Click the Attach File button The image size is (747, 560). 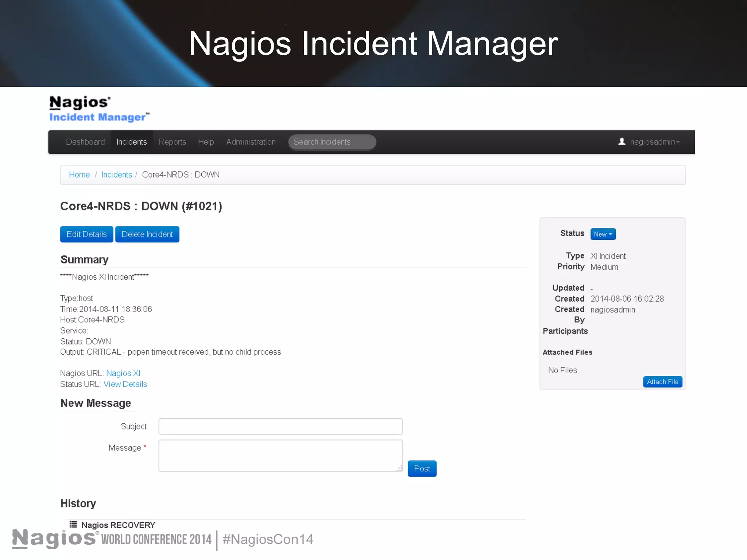coord(662,382)
